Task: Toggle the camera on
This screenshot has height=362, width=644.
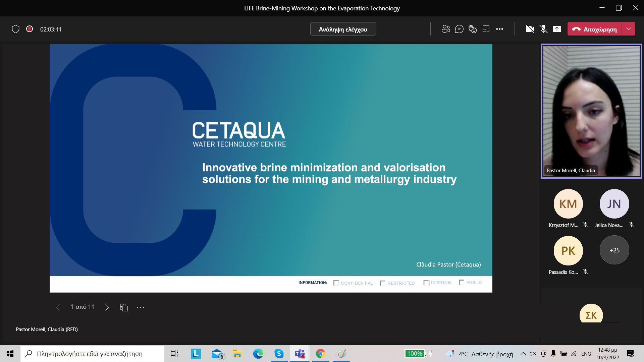Action: (x=530, y=29)
